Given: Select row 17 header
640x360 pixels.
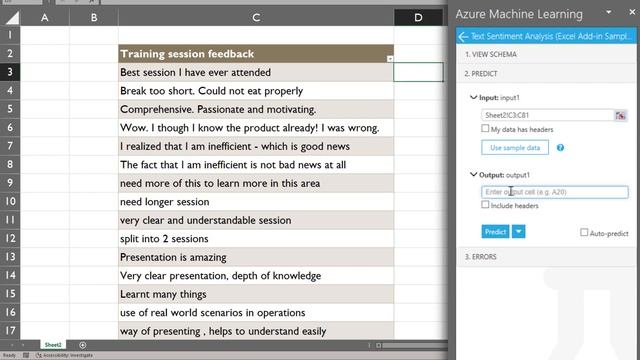Looking at the screenshot, I should (x=10, y=331).
